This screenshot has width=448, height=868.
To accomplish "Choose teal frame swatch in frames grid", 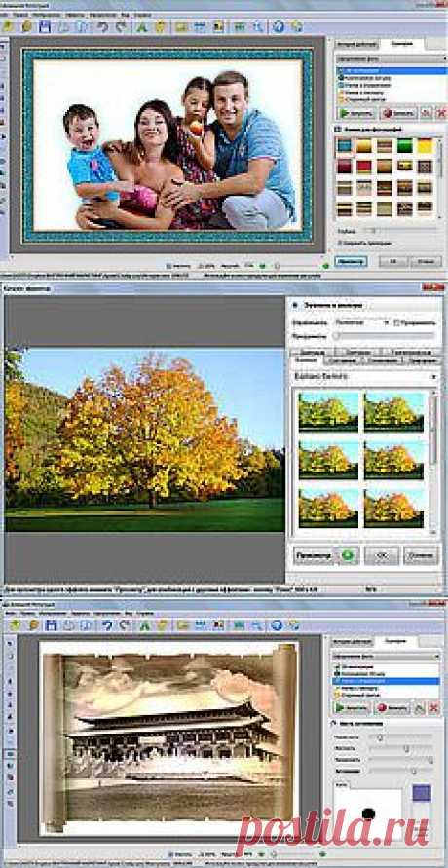I will tap(345, 145).
